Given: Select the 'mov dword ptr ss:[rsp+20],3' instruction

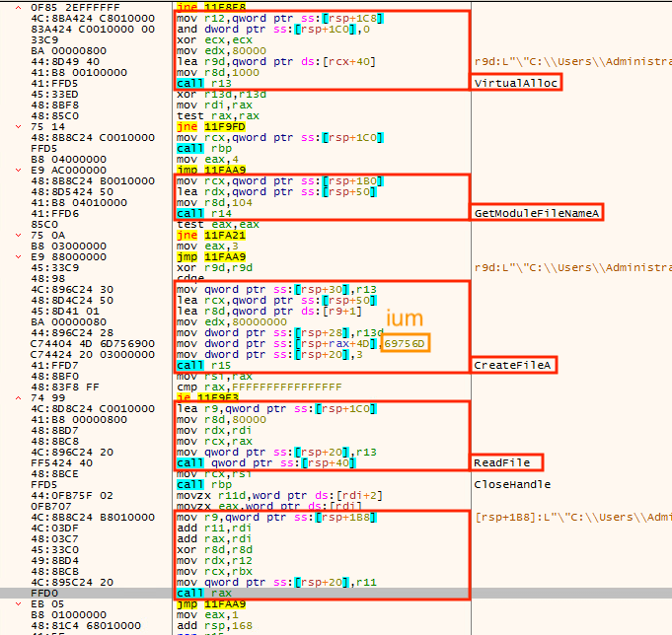Looking at the screenshot, I should point(269,355).
